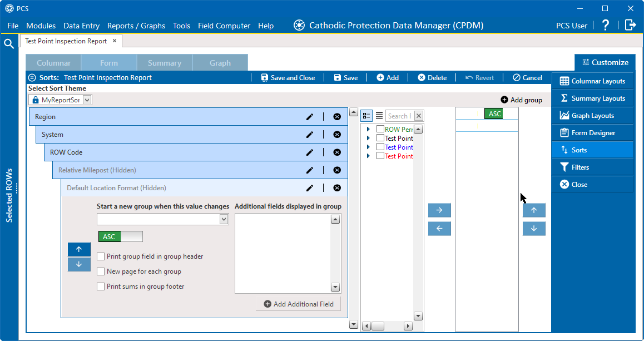This screenshot has height=341, width=644.
Task: Open the Form Designer
Action: [592, 132]
